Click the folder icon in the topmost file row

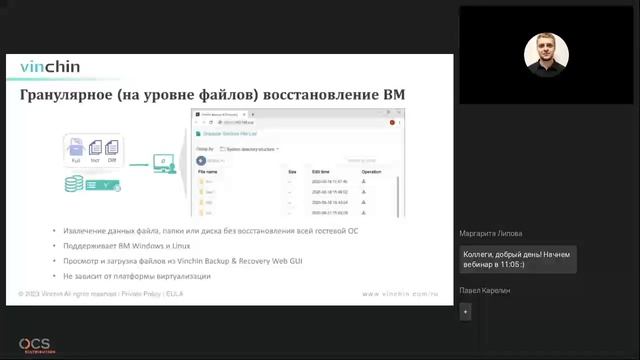pos(201,181)
